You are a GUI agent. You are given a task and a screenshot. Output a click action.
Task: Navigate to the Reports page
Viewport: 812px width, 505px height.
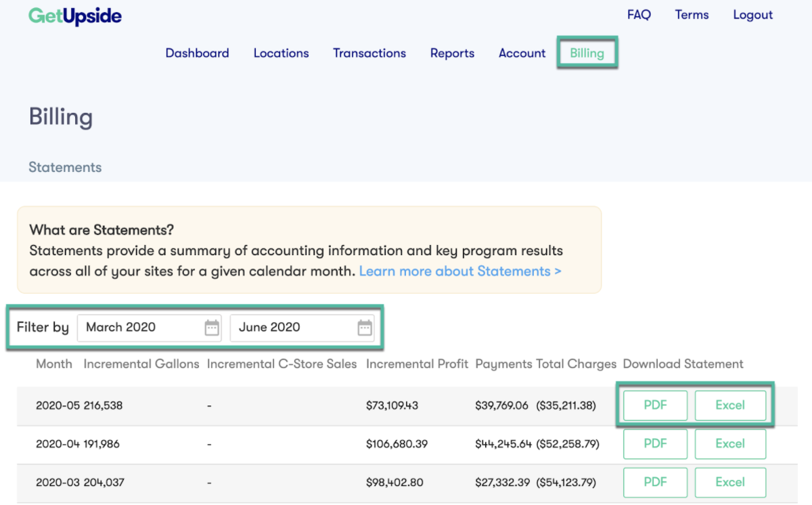click(x=452, y=53)
